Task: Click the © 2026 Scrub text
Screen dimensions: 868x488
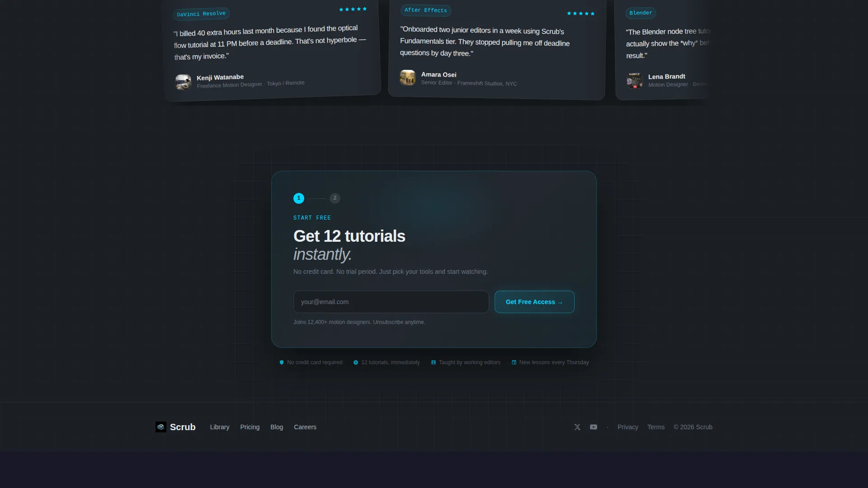Action: coord(693,427)
